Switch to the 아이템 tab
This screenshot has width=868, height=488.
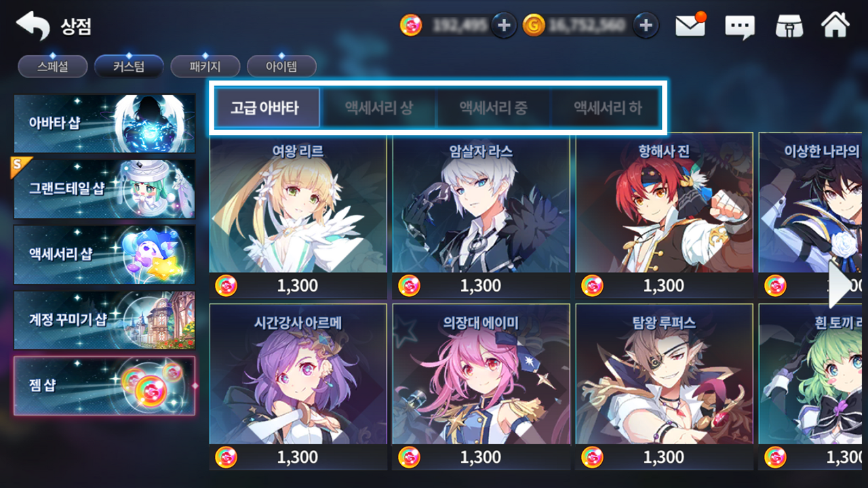[281, 67]
